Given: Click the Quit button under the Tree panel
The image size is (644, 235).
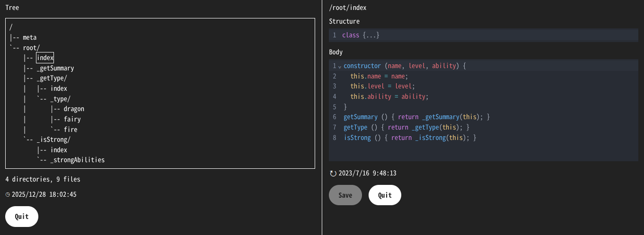Looking at the screenshot, I should pyautogui.click(x=22, y=217).
